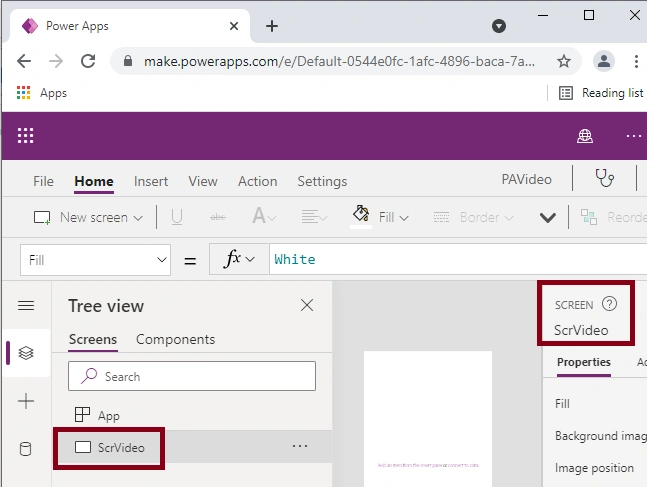Click the waffle app launcher icon
The image size is (647, 487).
click(26, 135)
